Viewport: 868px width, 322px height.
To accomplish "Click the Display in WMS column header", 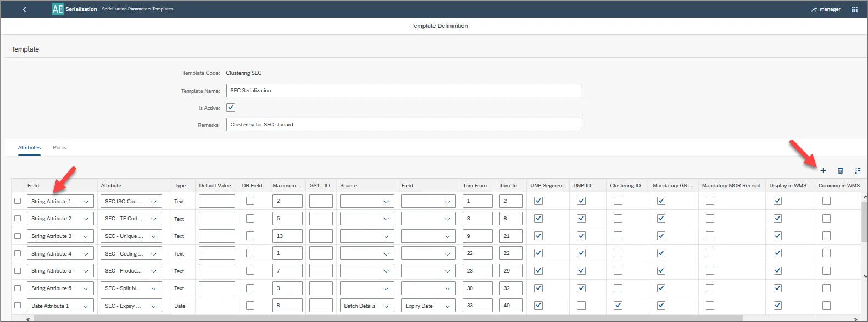I will [x=788, y=186].
